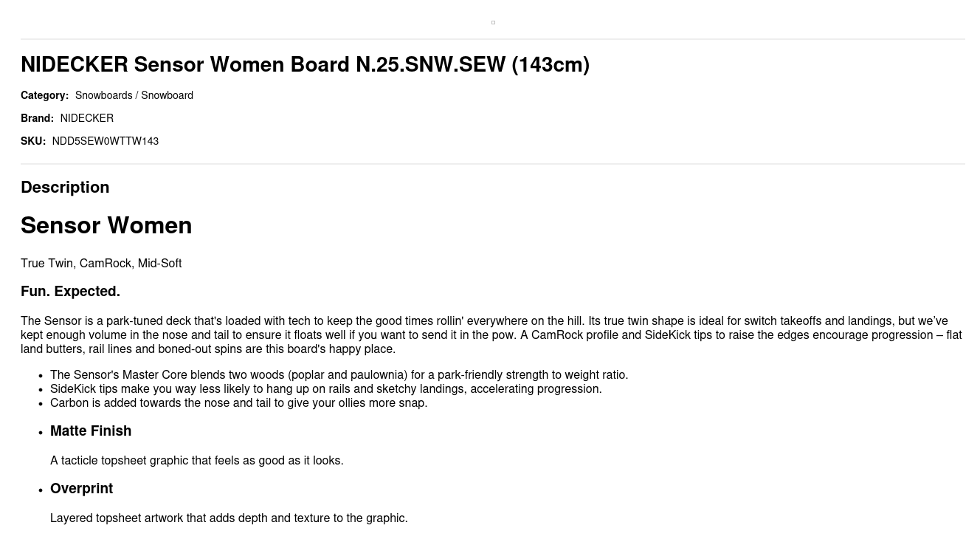Click the NIDECKER Sensor Women Board title

(x=305, y=65)
